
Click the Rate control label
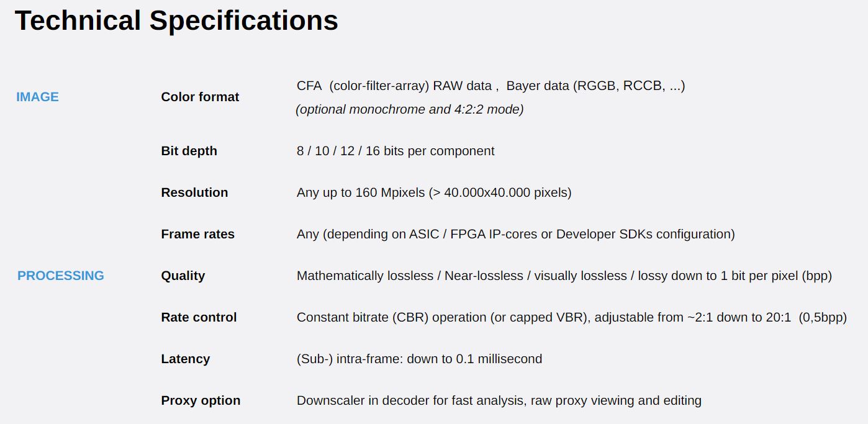(x=199, y=317)
